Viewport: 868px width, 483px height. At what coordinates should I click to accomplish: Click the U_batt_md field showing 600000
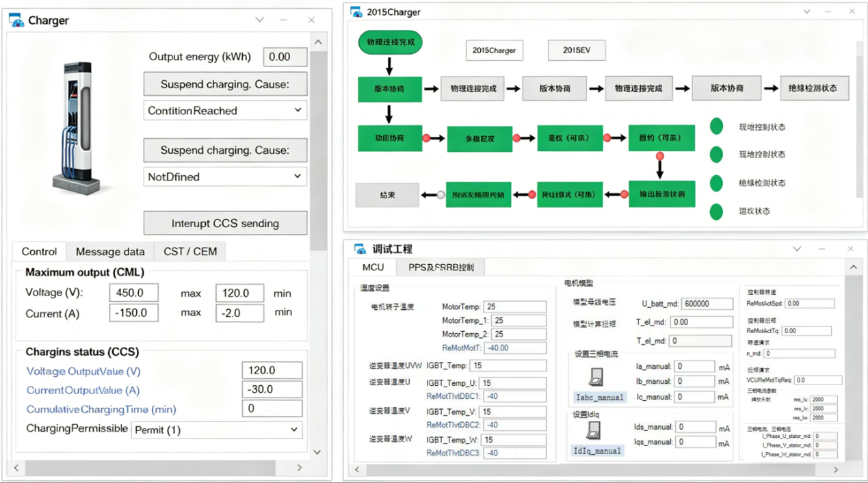(x=707, y=304)
